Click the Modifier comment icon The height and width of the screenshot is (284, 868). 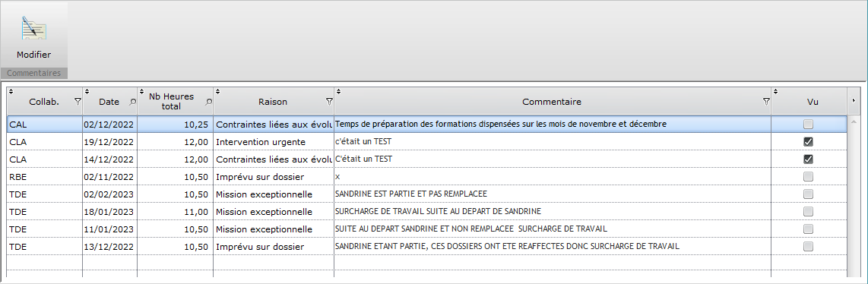[x=33, y=28]
